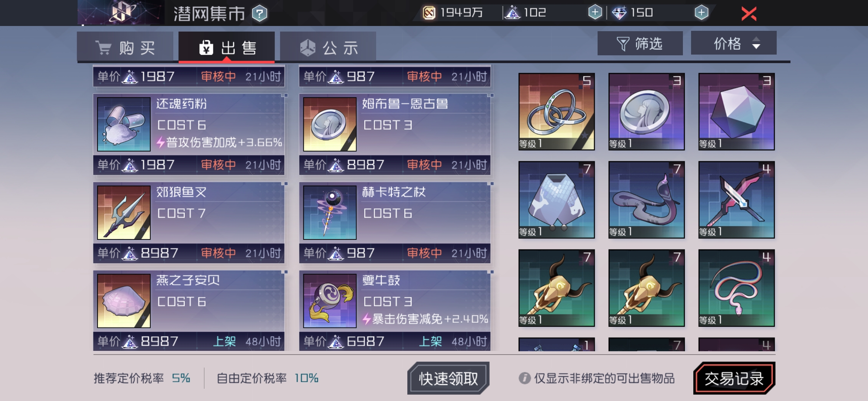Select the pink serpent inventory item
Screen dimensions: 868x401
pyautogui.click(x=736, y=288)
